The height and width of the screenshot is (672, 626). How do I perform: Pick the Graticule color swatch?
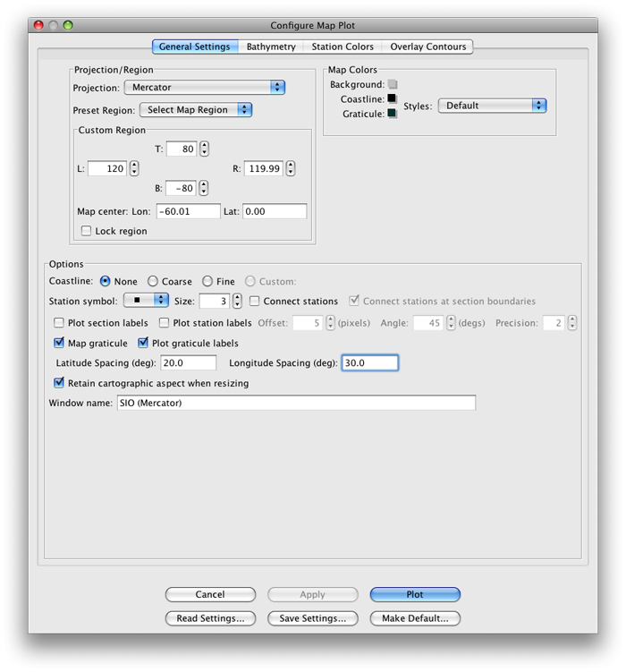tap(392, 114)
